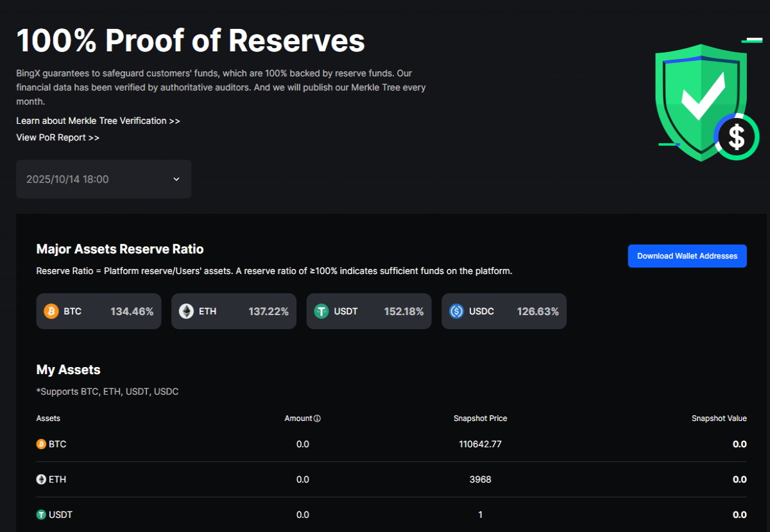Click the 152.18% USDT ratio value
Screen dimensions: 770x532
tap(404, 311)
